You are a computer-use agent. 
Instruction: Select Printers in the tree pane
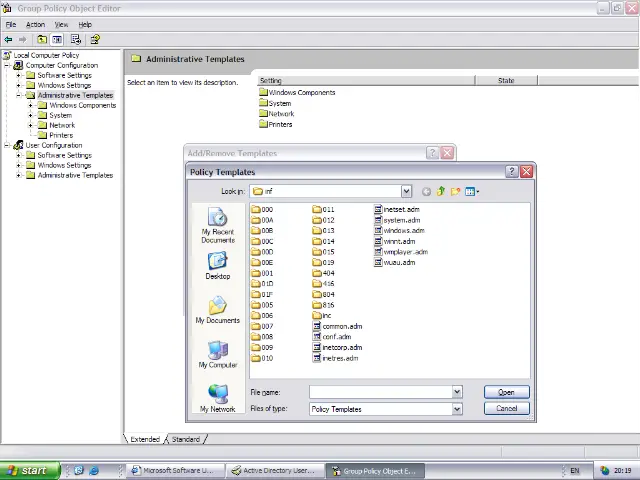pos(61,136)
